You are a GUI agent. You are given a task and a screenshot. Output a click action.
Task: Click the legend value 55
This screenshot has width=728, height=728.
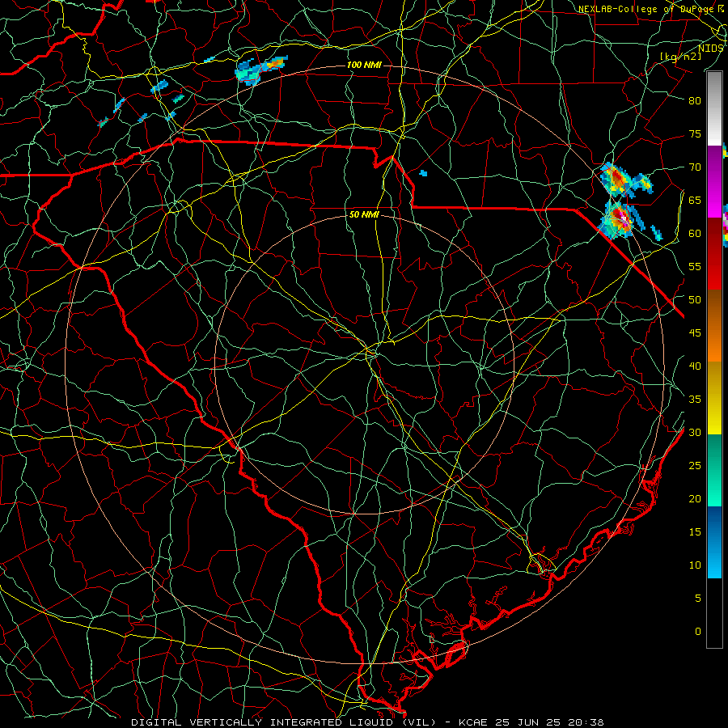coord(695,267)
